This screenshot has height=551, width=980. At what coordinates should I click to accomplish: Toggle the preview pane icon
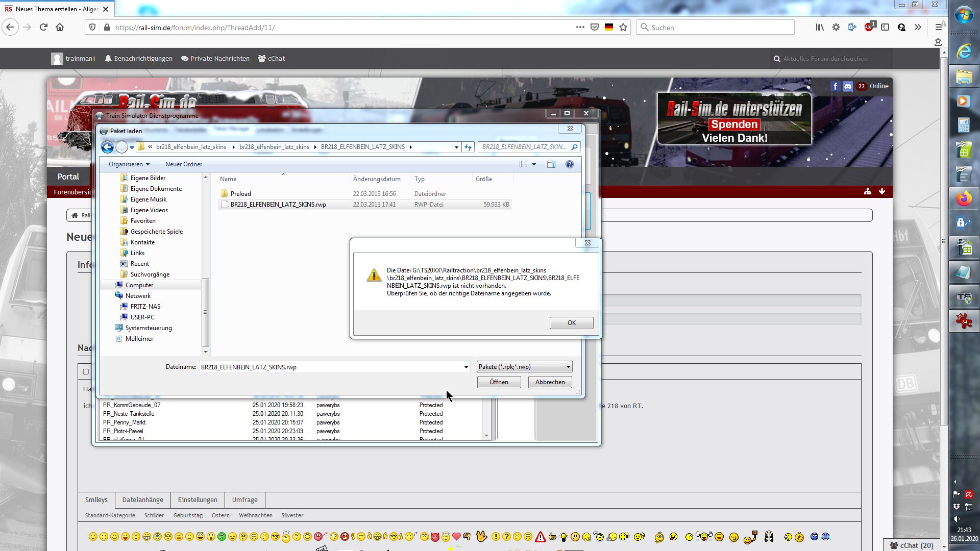click(x=551, y=164)
